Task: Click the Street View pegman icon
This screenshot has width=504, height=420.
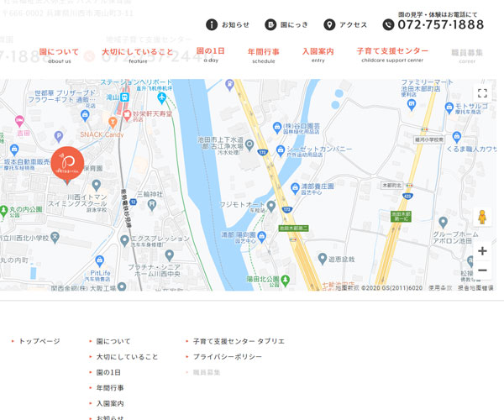Action: tap(482, 218)
